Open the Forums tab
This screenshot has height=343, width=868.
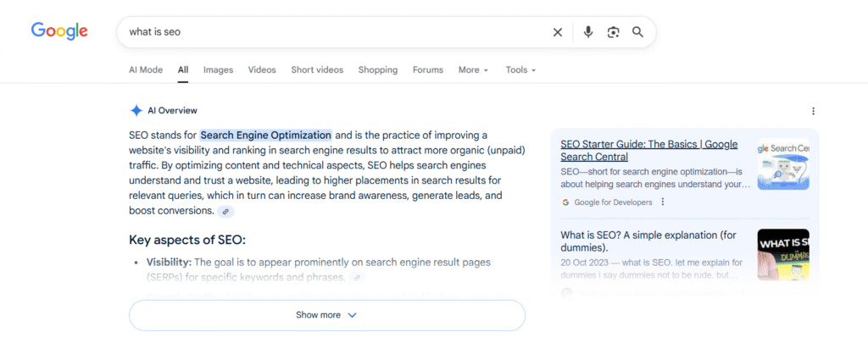point(428,69)
